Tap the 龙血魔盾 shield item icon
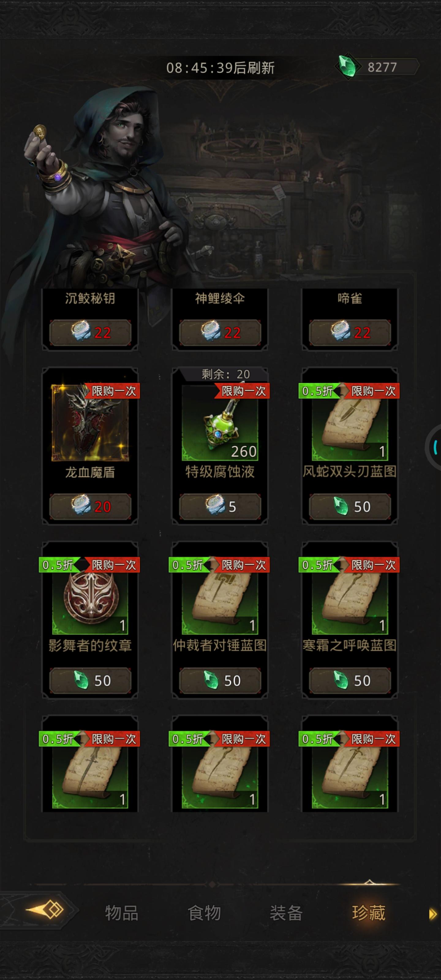Viewport: 441px width, 980px height. 90,423
